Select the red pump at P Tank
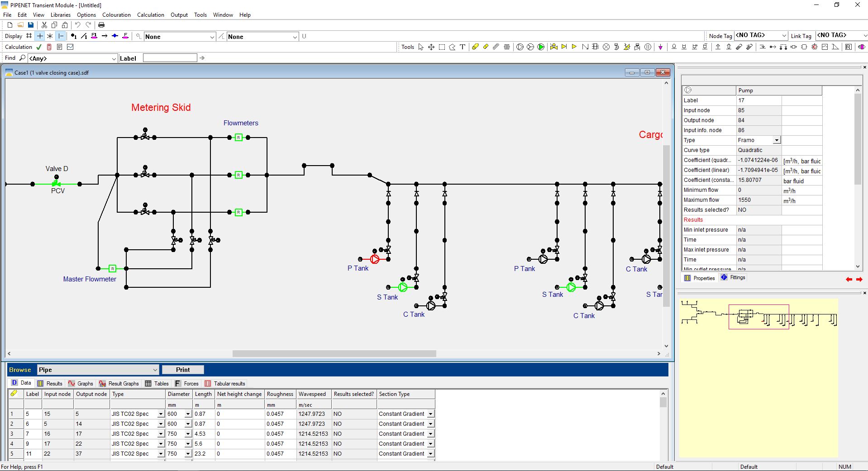This screenshot has height=471, width=868. [375, 259]
